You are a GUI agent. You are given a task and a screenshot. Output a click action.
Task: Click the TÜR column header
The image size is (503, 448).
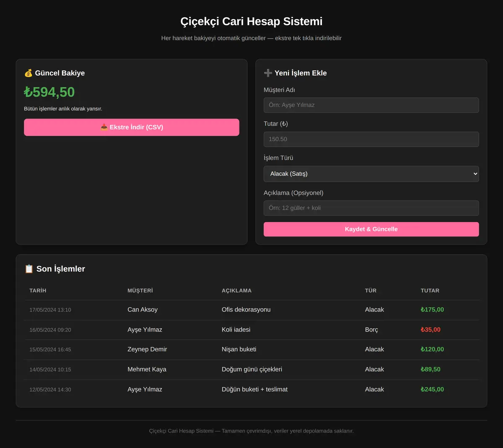click(371, 290)
